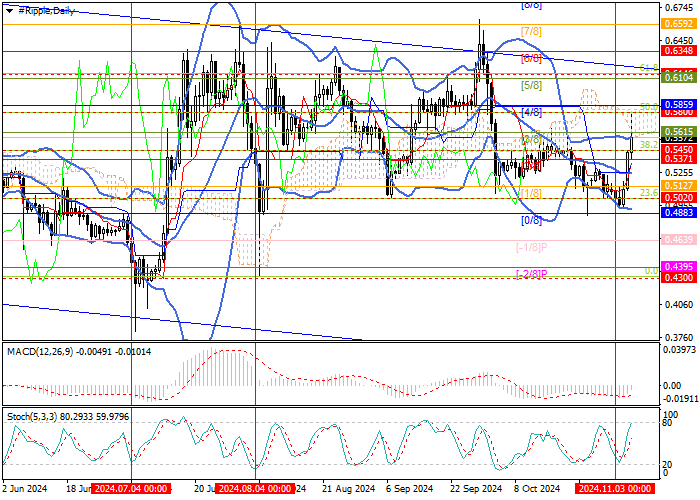
Task: Click the 80 level on Stochastic scale
Action: pyautogui.click(x=667, y=423)
